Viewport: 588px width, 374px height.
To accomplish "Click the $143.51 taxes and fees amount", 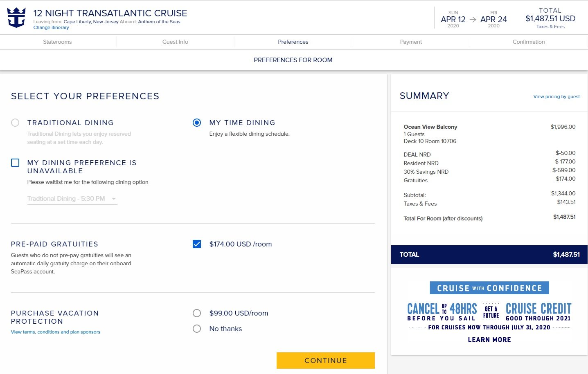I will click(x=566, y=202).
